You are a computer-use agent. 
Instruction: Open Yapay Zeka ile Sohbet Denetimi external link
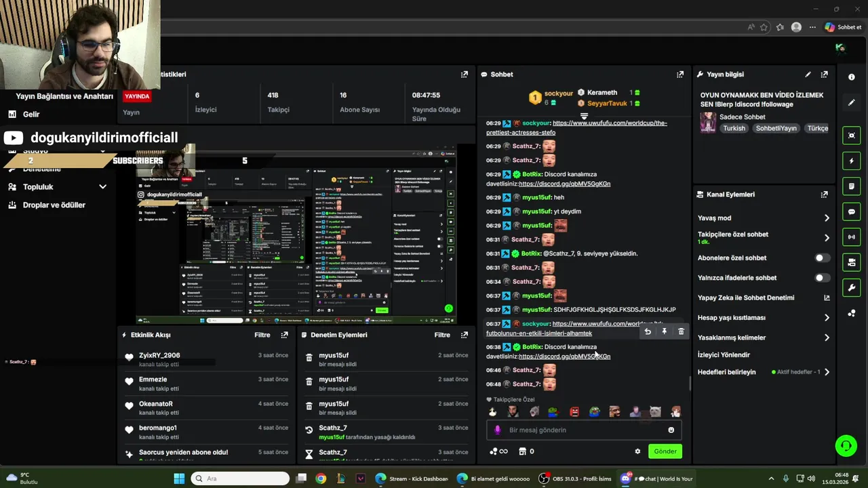(827, 298)
